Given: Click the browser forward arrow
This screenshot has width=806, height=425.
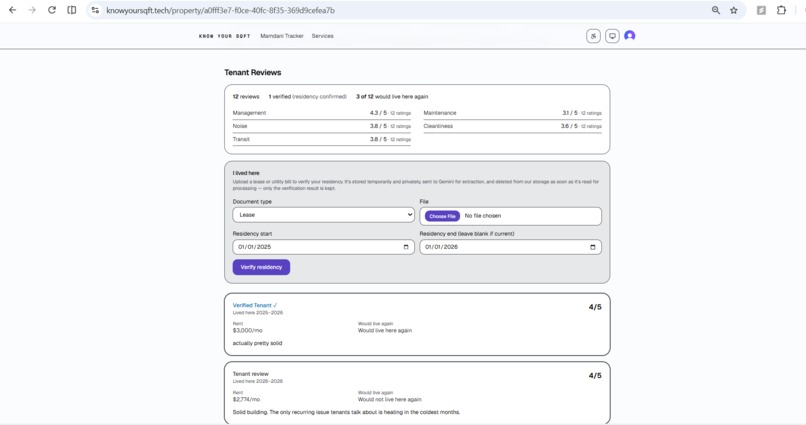Looking at the screenshot, I should (x=32, y=10).
